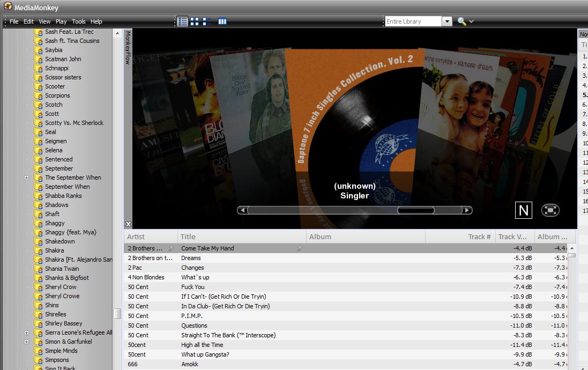The width and height of the screenshot is (588, 370).
Task: Open the Edit menu
Action: click(28, 21)
